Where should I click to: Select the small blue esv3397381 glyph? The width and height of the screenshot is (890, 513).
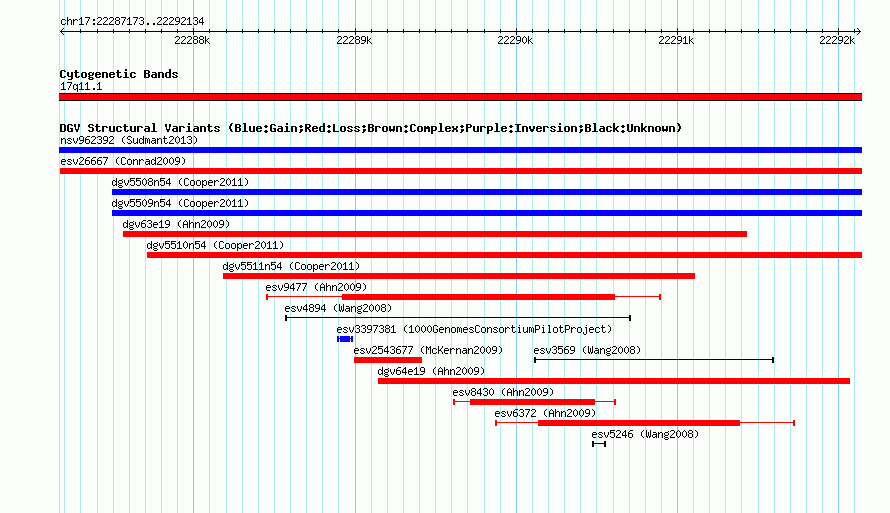345,339
